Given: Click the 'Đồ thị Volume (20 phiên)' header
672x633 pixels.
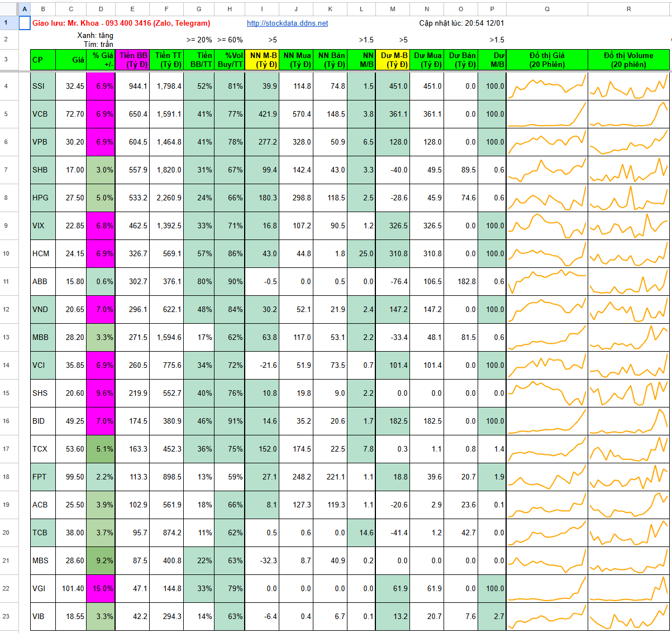Looking at the screenshot, I should [628, 60].
